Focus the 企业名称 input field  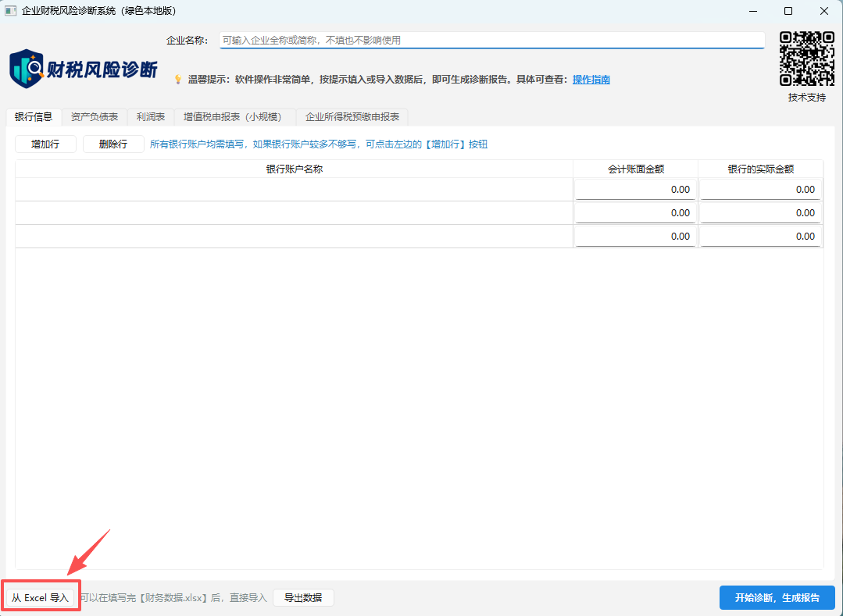pyautogui.click(x=492, y=41)
